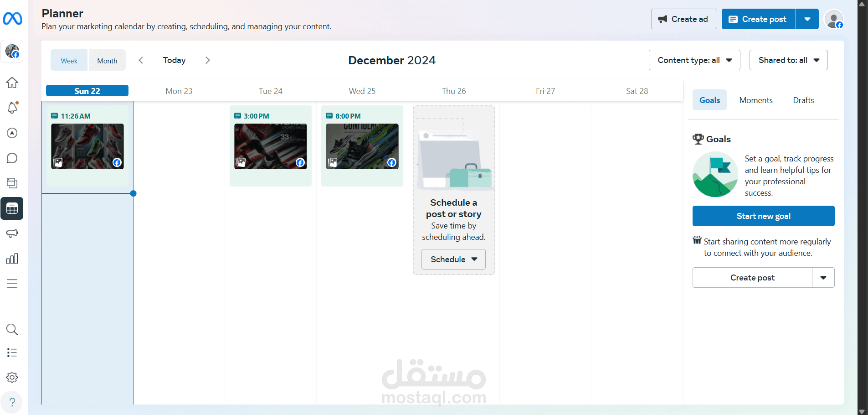Open Insights bar chart icon
The height and width of the screenshot is (415, 868).
click(12, 259)
